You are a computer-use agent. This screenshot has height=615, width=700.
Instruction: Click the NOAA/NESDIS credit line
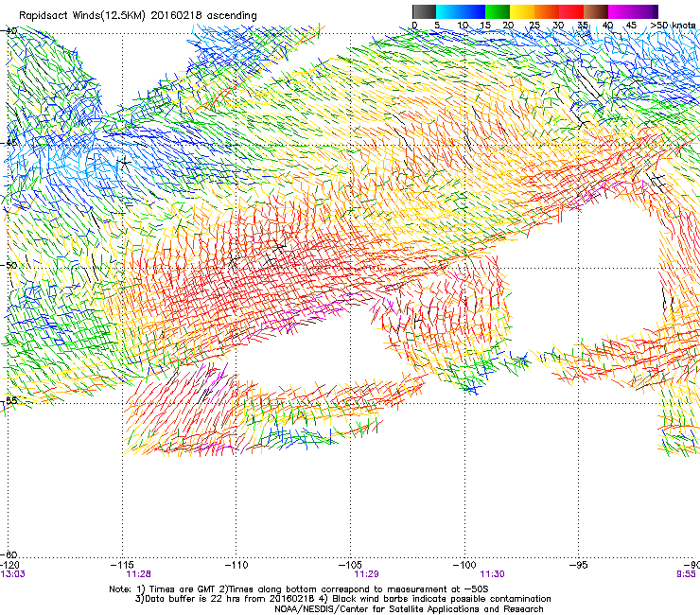409,609
